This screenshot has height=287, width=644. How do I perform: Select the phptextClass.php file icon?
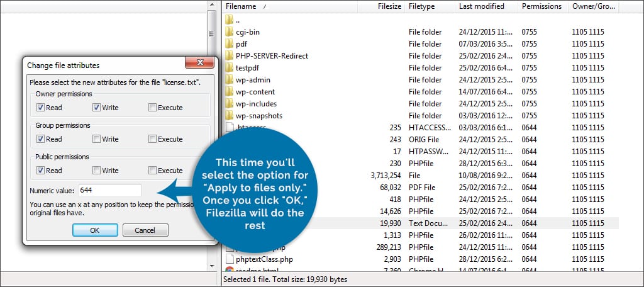coord(229,259)
